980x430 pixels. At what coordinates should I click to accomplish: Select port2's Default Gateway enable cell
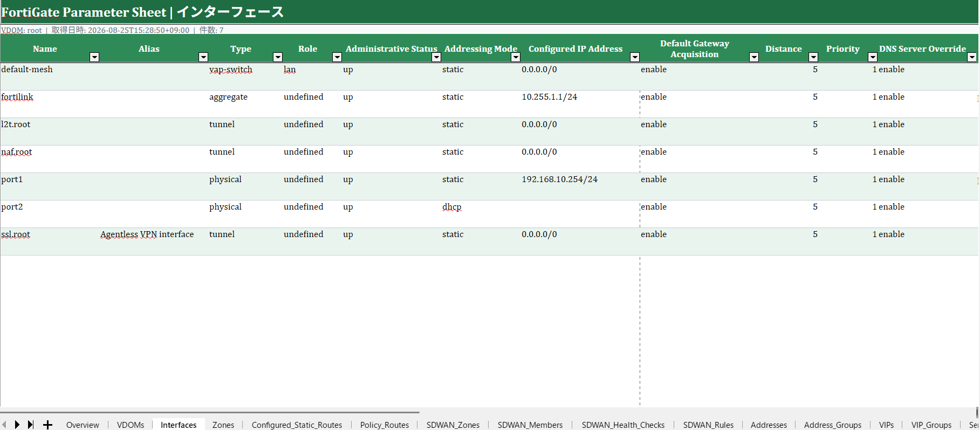(700, 214)
